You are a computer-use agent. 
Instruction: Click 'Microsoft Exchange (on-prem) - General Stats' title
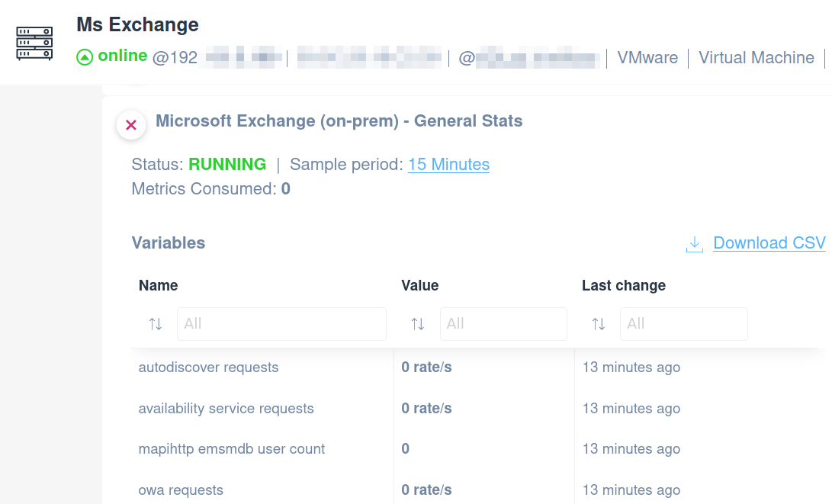pyautogui.click(x=339, y=121)
